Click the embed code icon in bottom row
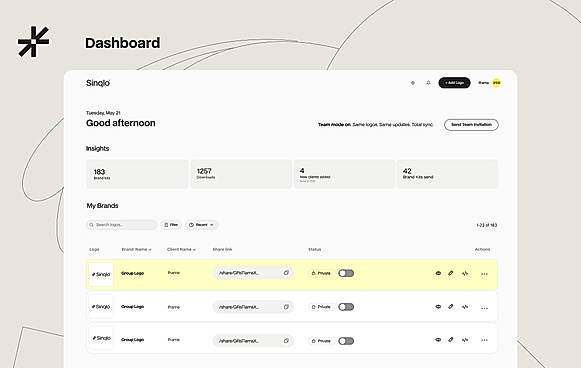This screenshot has height=368, width=581. 465,340
